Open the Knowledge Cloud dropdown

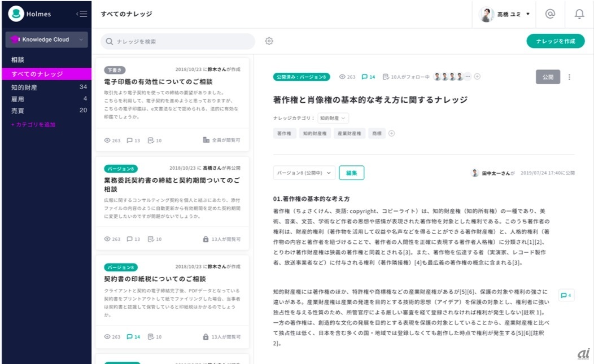pyautogui.click(x=47, y=40)
